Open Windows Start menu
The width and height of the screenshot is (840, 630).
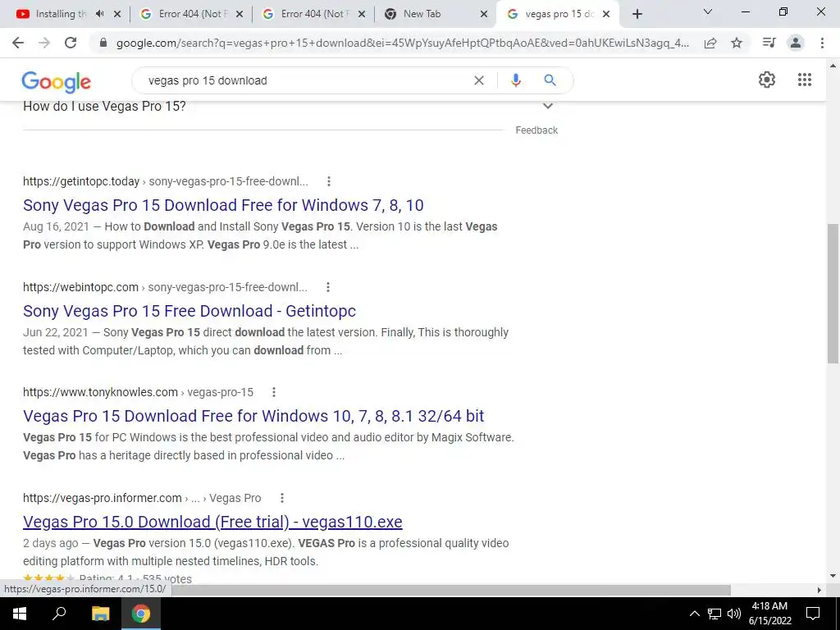point(20,614)
